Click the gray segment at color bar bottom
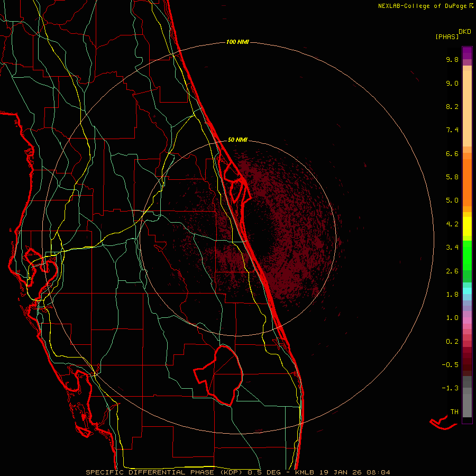 [x=467, y=406]
